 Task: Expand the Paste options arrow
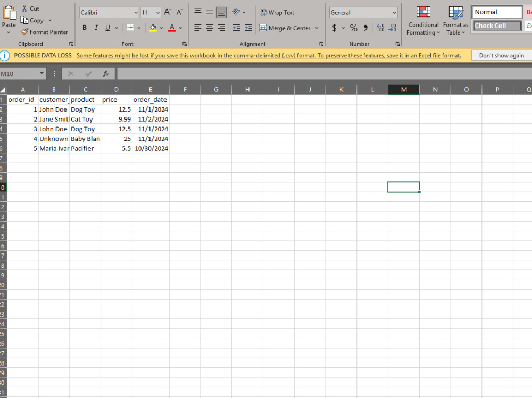click(9, 32)
